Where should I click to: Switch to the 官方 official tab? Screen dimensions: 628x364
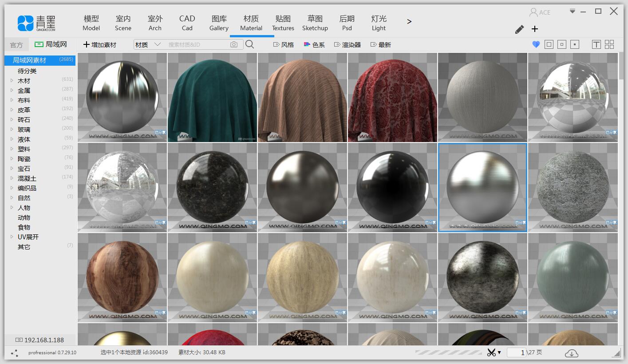[16, 45]
